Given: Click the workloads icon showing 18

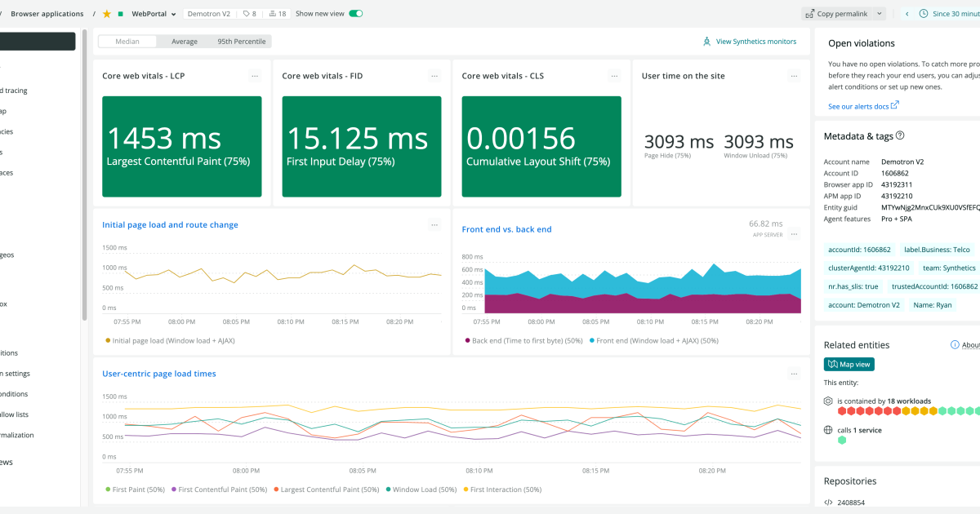Looking at the screenshot, I should (278, 14).
